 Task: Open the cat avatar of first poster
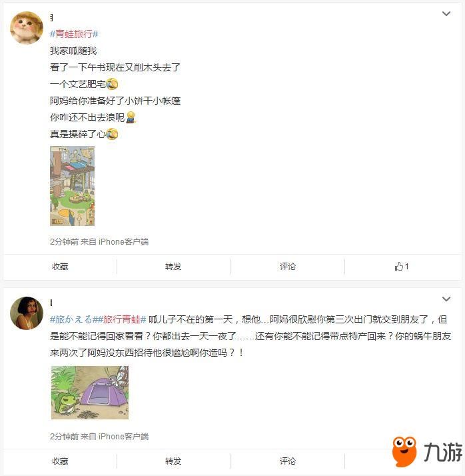pyautogui.click(x=27, y=28)
